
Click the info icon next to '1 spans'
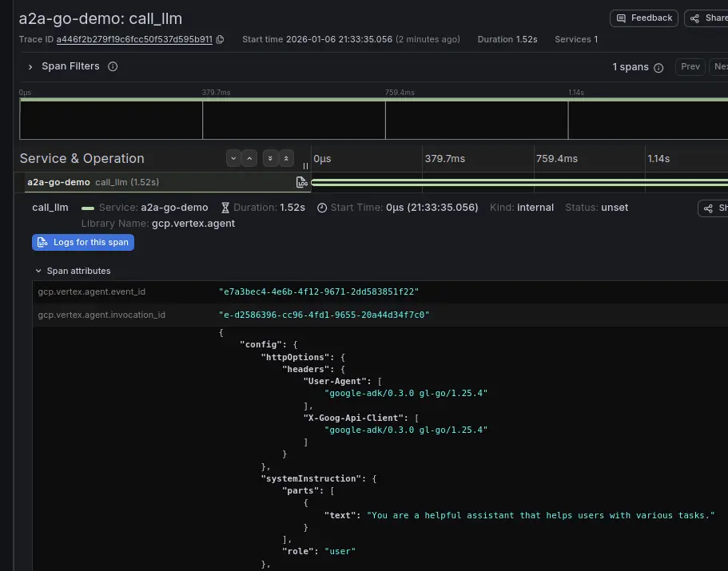(x=658, y=68)
